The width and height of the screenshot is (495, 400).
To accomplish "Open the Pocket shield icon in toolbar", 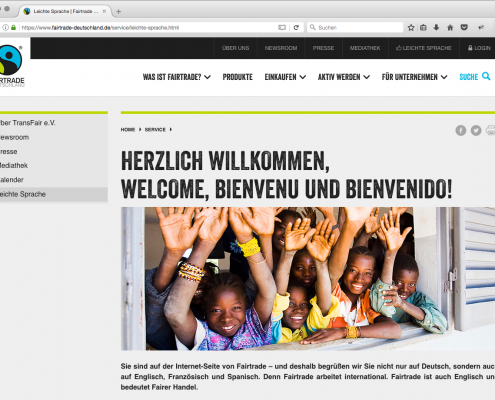I will point(464,27).
